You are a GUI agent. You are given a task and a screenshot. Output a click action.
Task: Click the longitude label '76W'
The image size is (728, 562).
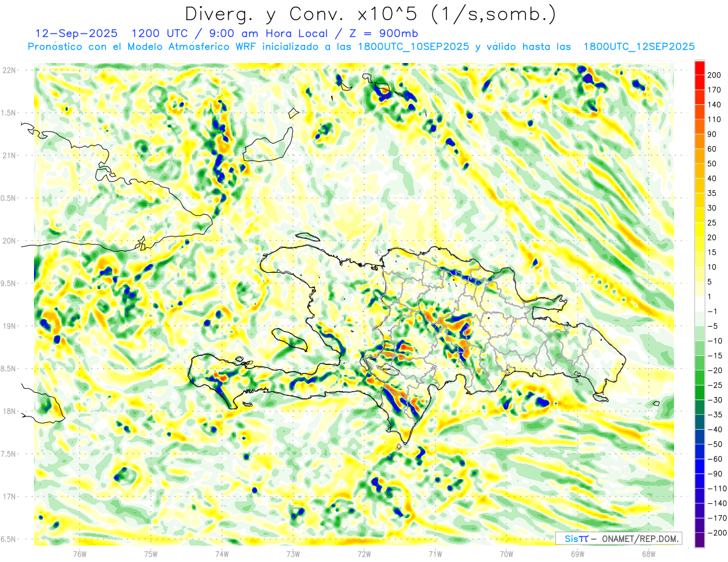[x=79, y=554]
